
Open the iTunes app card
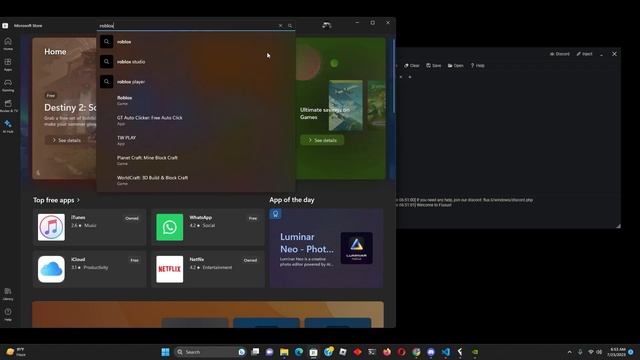[89, 227]
